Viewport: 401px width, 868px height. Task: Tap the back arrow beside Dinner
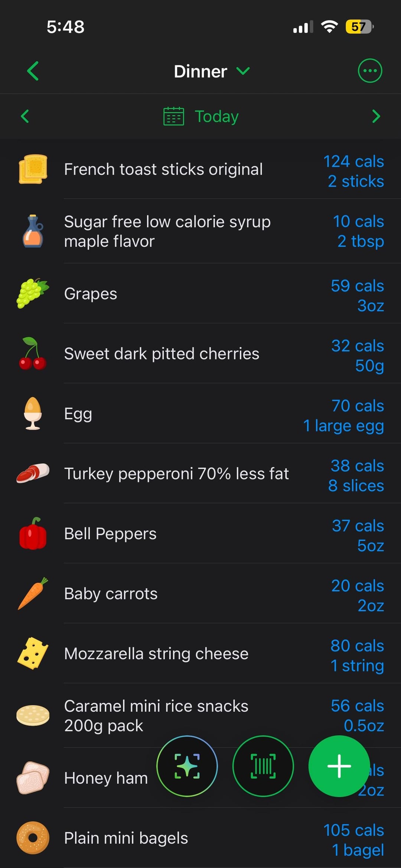pyautogui.click(x=33, y=71)
